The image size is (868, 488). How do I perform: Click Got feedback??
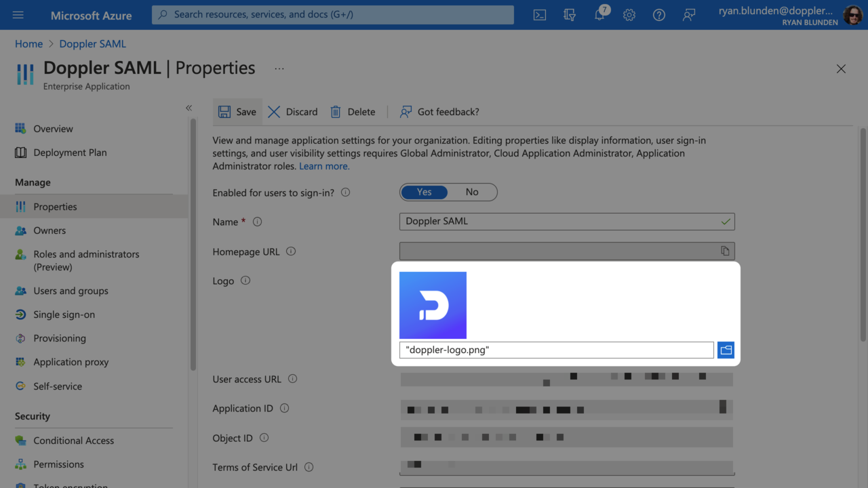tap(439, 112)
